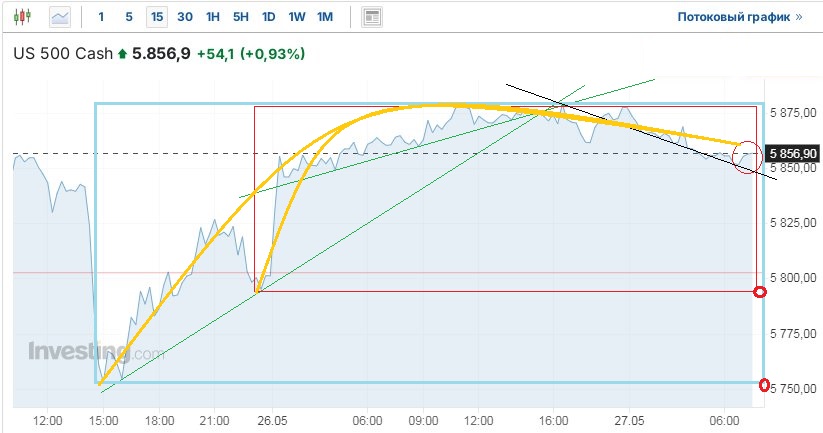The height and width of the screenshot is (433, 823).
Task: Click the red circle at 5 856,90 level
Action: pyautogui.click(x=745, y=156)
